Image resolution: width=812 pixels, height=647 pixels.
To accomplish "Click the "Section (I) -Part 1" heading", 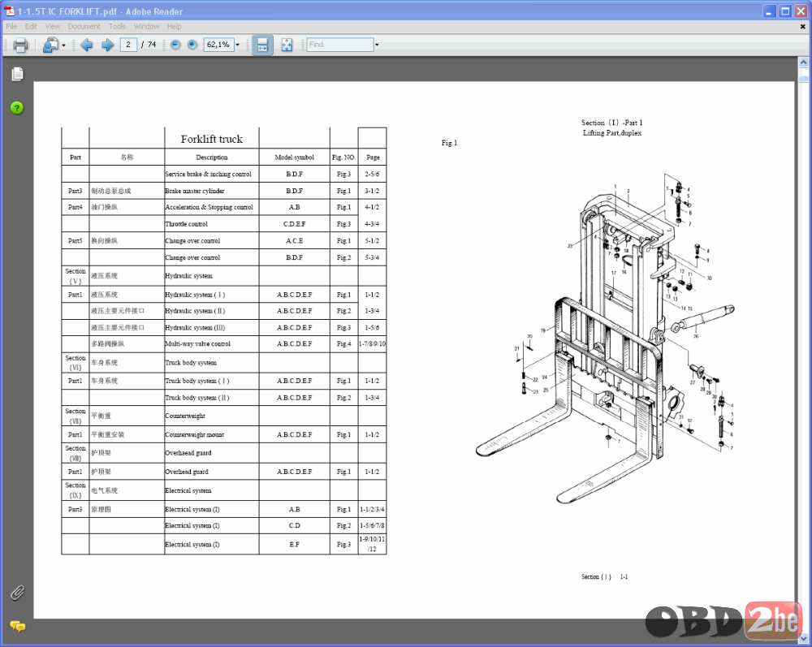I will pyautogui.click(x=611, y=123).
